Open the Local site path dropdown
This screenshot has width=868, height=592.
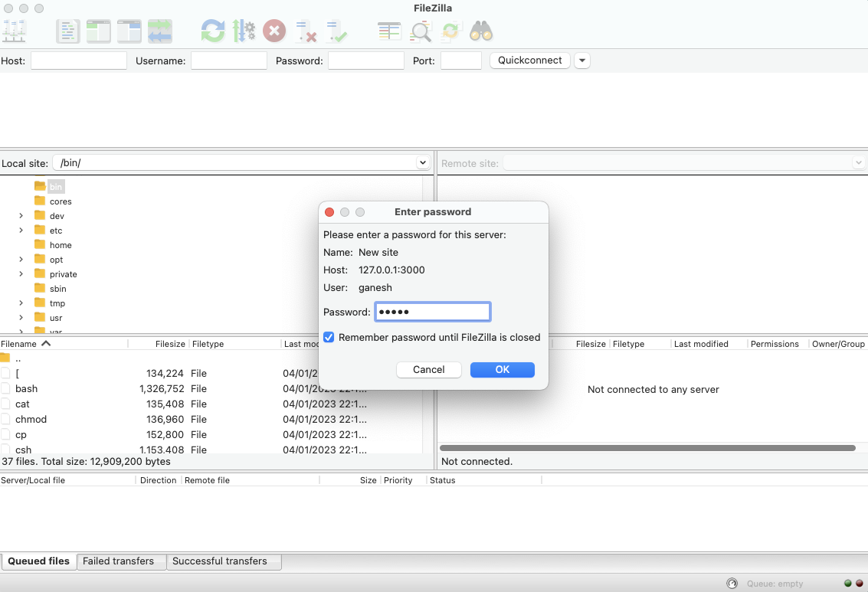pos(422,162)
